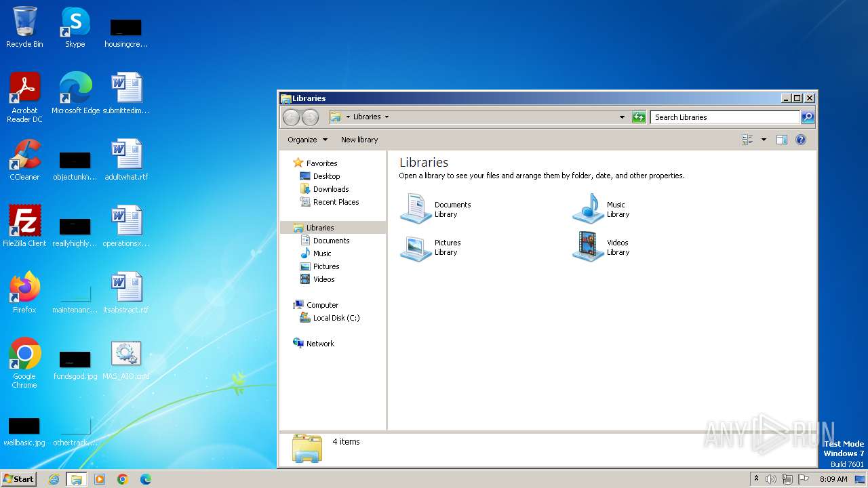
Task: Select Microsoft Edge desktop shortcut
Action: pos(75,94)
